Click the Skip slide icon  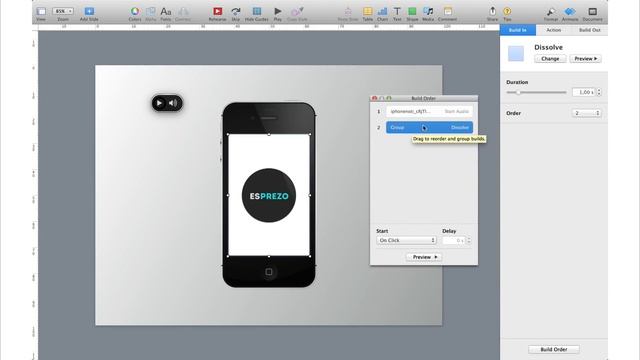[x=236, y=13]
